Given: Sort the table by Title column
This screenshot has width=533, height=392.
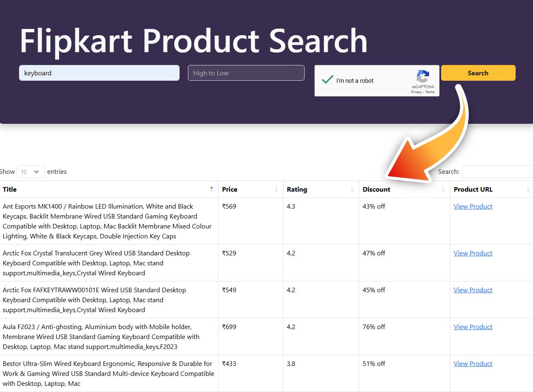Looking at the screenshot, I should point(109,189).
